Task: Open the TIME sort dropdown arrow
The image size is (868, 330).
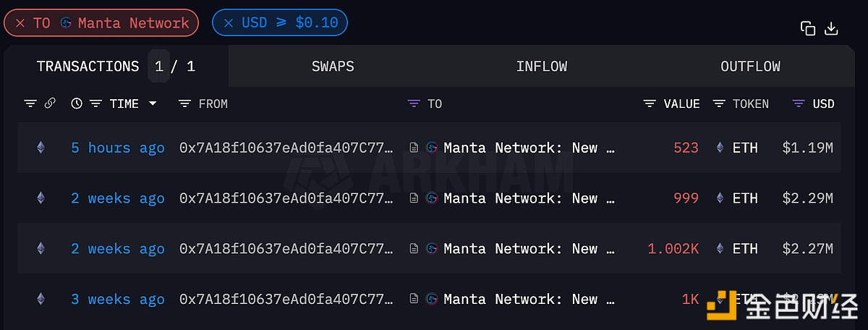Action: [x=153, y=103]
